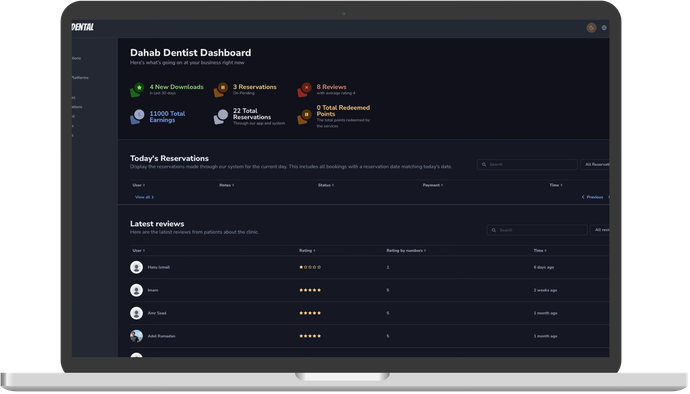This screenshot has width=690, height=394.
Task: Click the five-star rating for Amr Saad
Action: click(310, 313)
